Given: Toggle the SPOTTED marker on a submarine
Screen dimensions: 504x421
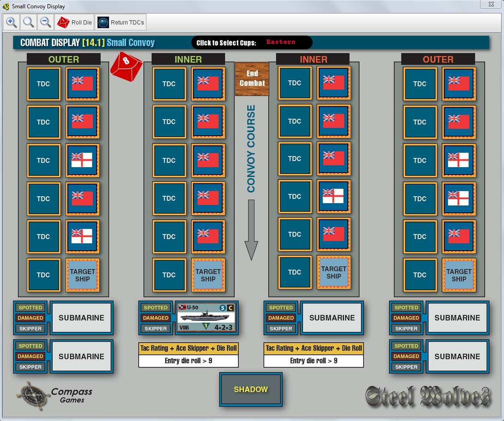Looking at the screenshot, I should [x=30, y=307].
